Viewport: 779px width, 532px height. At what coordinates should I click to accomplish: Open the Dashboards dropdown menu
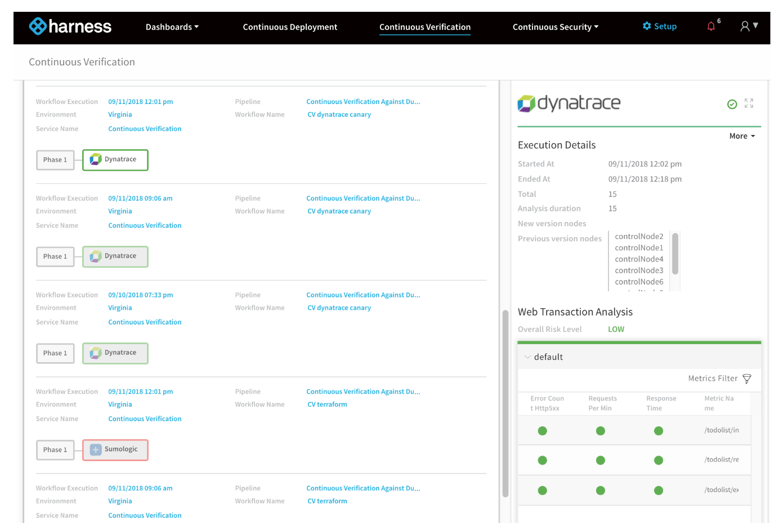tap(172, 27)
